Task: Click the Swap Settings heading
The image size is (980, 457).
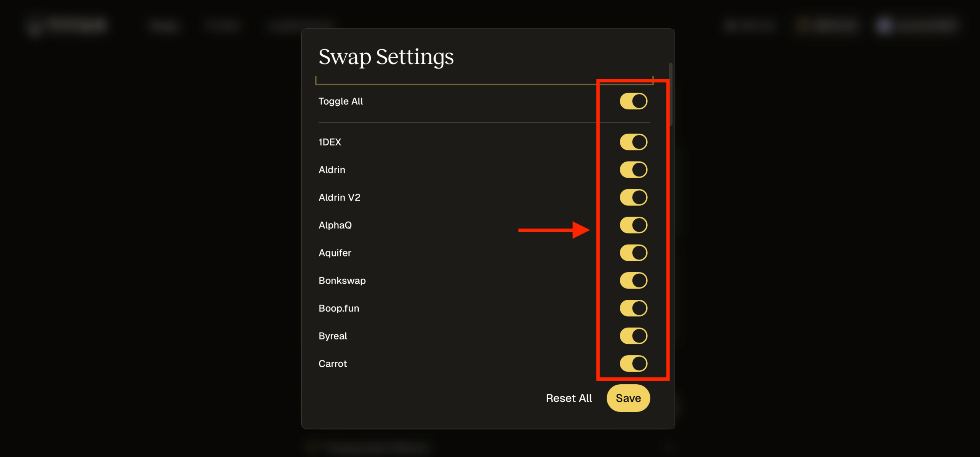Action: coord(386,57)
